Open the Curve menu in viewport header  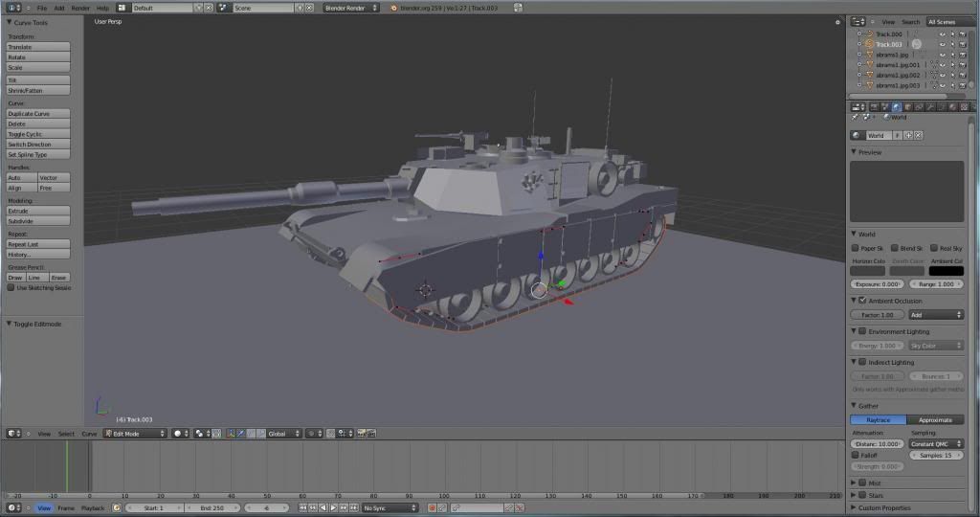tap(89, 434)
